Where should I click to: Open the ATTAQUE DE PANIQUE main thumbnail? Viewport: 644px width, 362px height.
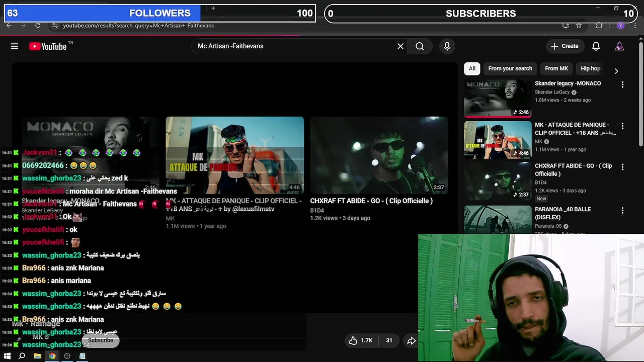pyautogui.click(x=235, y=155)
